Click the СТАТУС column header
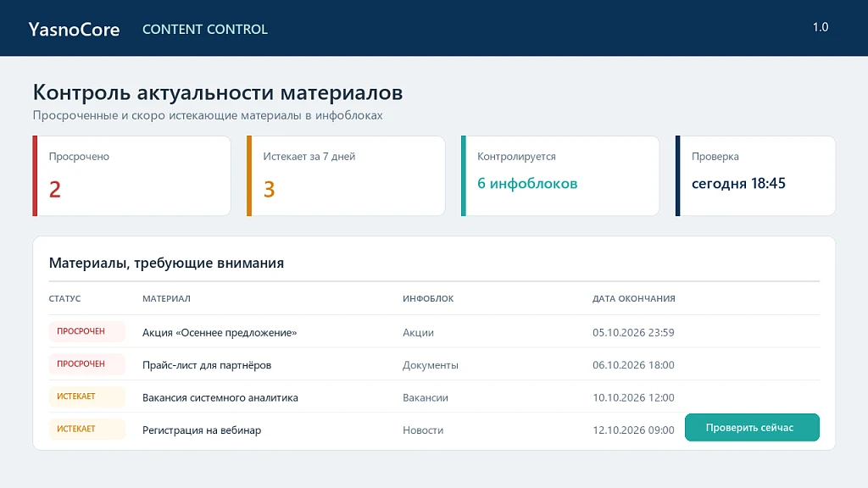 (x=64, y=299)
